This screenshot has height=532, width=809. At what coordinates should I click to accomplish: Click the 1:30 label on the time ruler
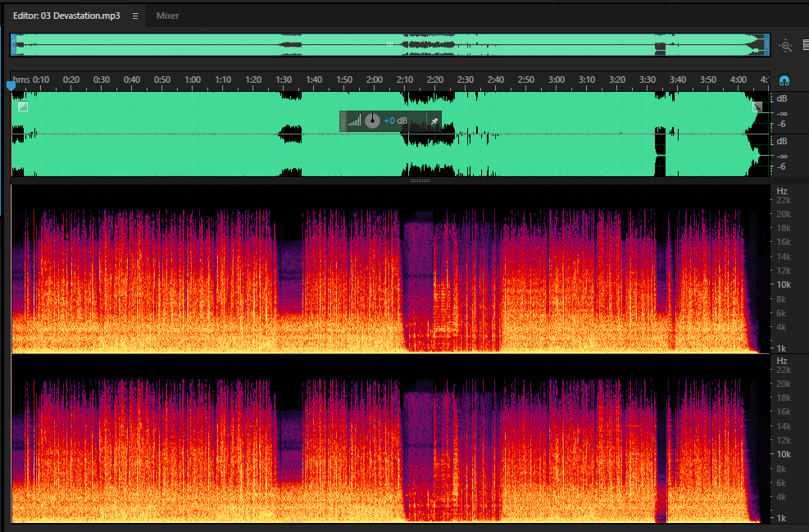(284, 80)
